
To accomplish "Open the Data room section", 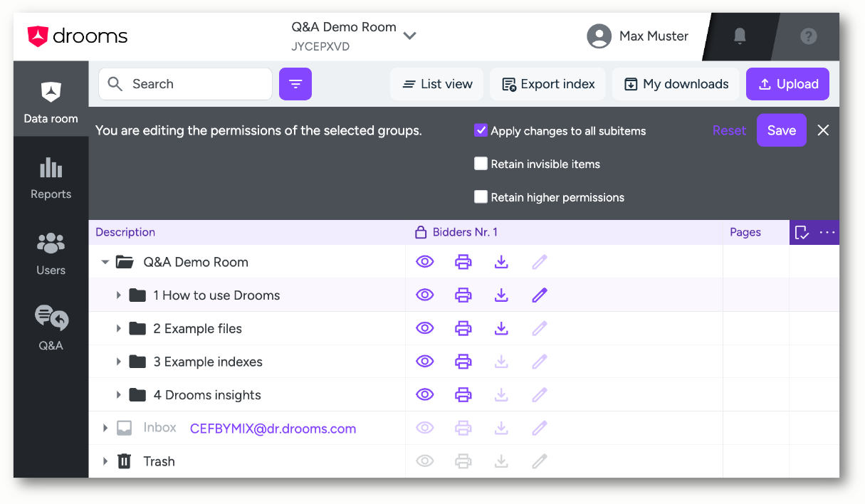I will click(x=51, y=99).
